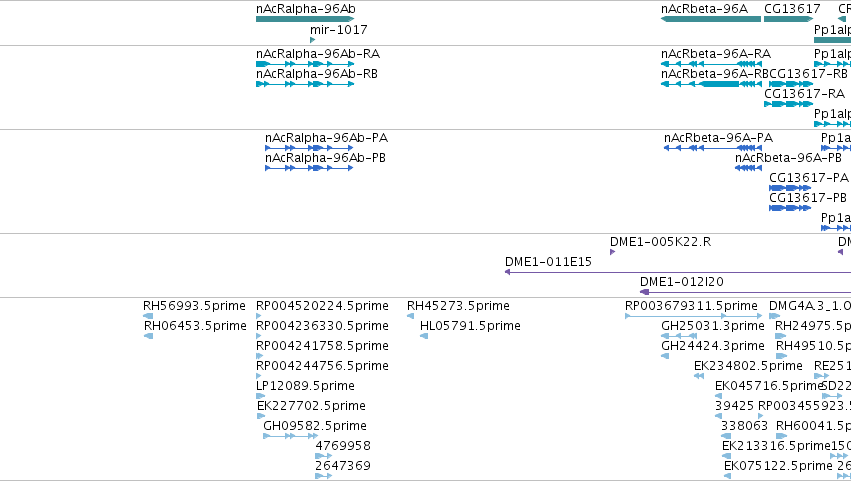The width and height of the screenshot is (851, 481).
Task: Select the CG13617-RA transcript glyph
Action: [x=789, y=104]
